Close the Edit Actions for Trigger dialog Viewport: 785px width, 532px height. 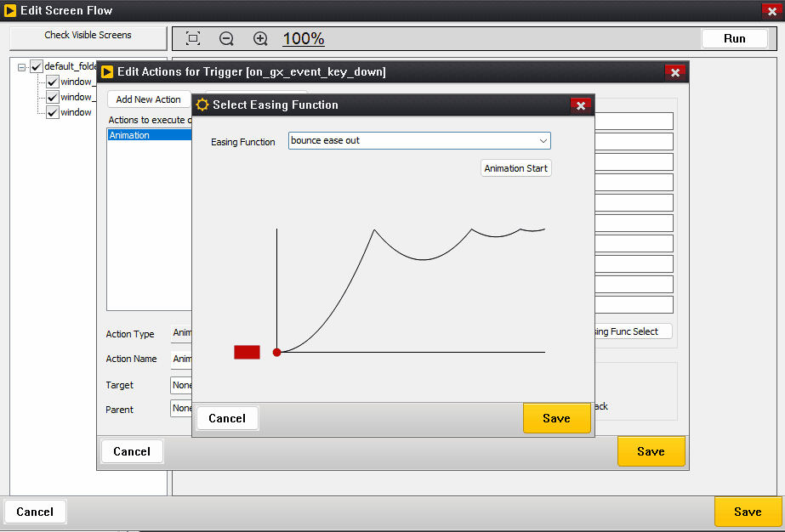point(674,72)
